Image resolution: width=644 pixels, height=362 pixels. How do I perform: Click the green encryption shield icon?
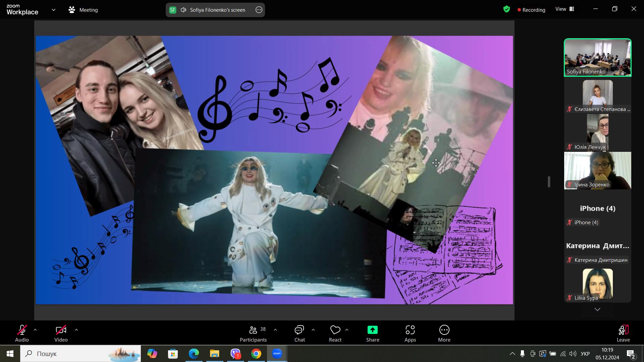point(506,9)
